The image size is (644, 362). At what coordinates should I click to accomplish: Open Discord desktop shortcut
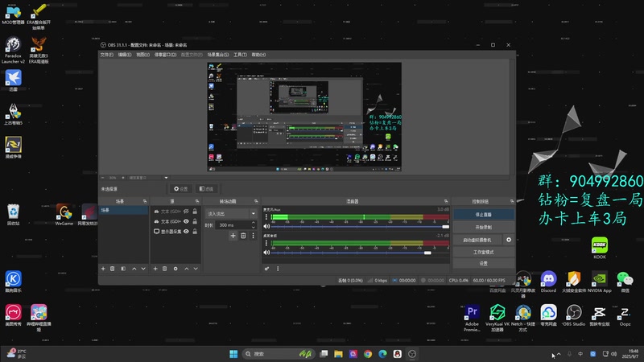[548, 282]
